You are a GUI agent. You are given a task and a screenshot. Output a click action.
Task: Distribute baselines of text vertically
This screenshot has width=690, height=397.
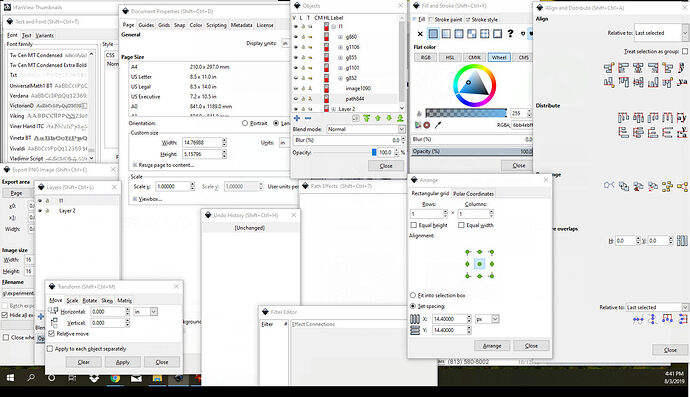(x=682, y=132)
